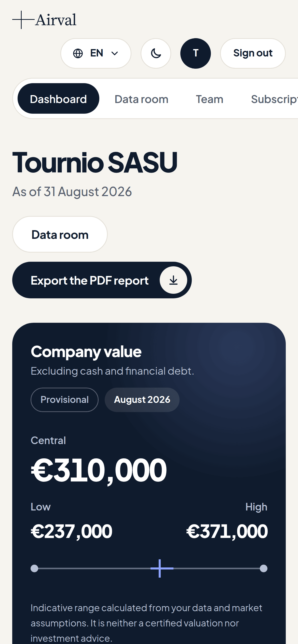Click the Airval wordmark

coord(56,20)
